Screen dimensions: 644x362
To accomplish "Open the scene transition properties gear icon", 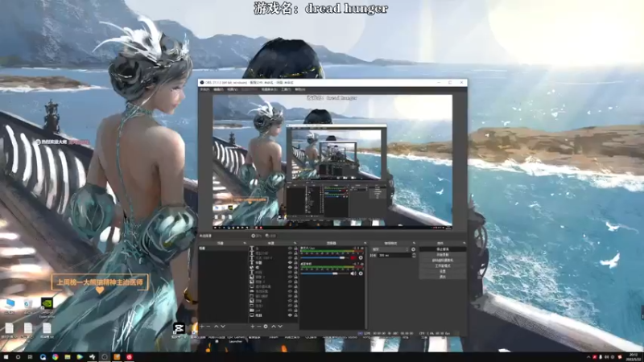I will pos(413,249).
